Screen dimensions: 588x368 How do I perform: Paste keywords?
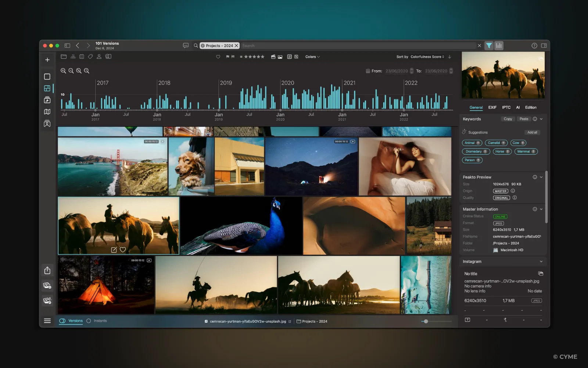click(x=524, y=119)
